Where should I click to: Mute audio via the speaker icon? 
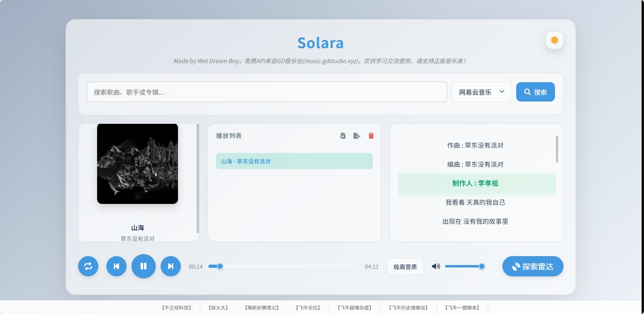[x=436, y=266]
